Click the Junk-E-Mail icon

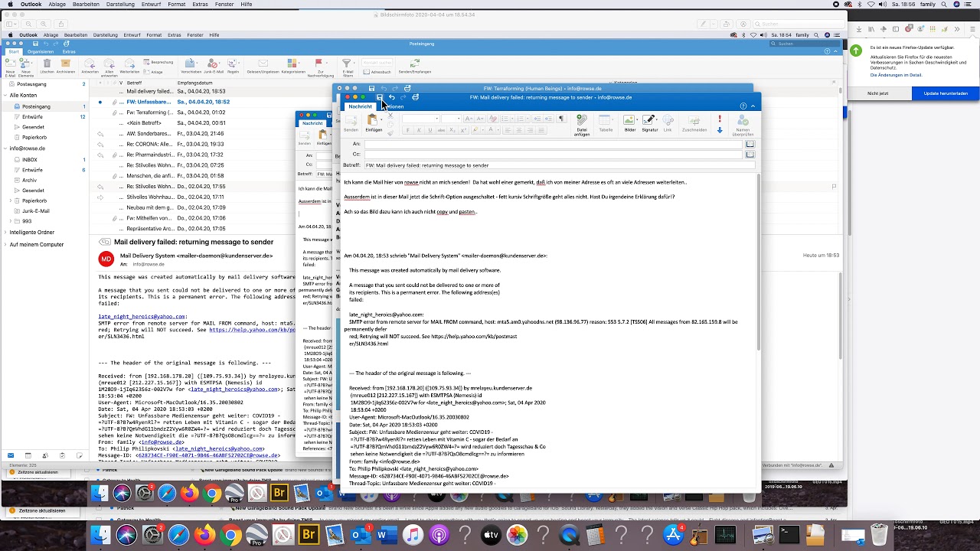(213, 64)
